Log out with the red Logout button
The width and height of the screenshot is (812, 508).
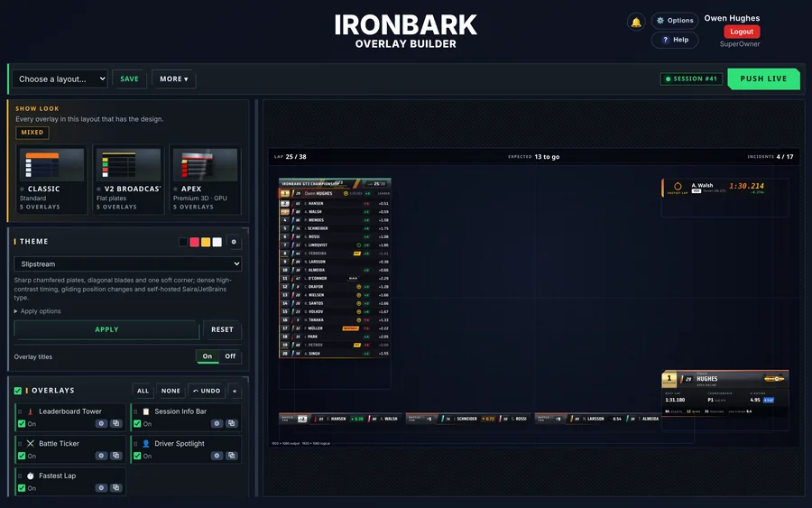pyautogui.click(x=741, y=32)
